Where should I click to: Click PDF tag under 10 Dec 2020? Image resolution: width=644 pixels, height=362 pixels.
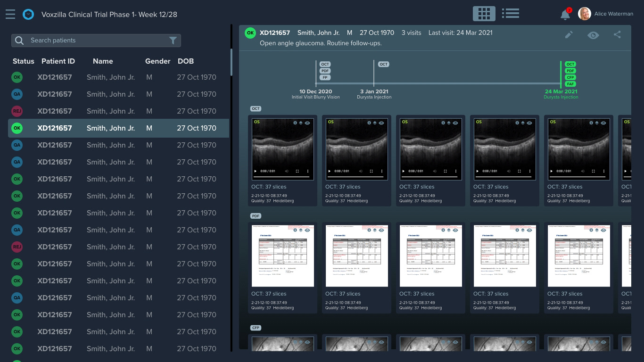pyautogui.click(x=325, y=71)
